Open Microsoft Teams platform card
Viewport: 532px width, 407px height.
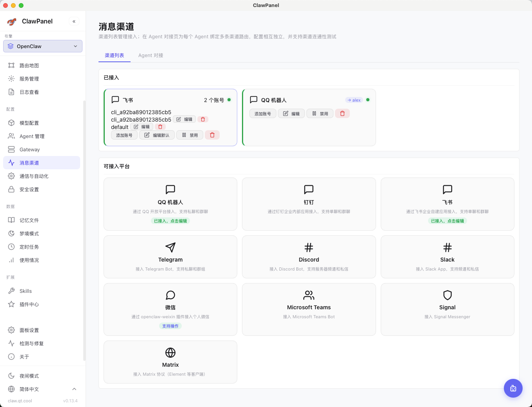[x=308, y=309]
